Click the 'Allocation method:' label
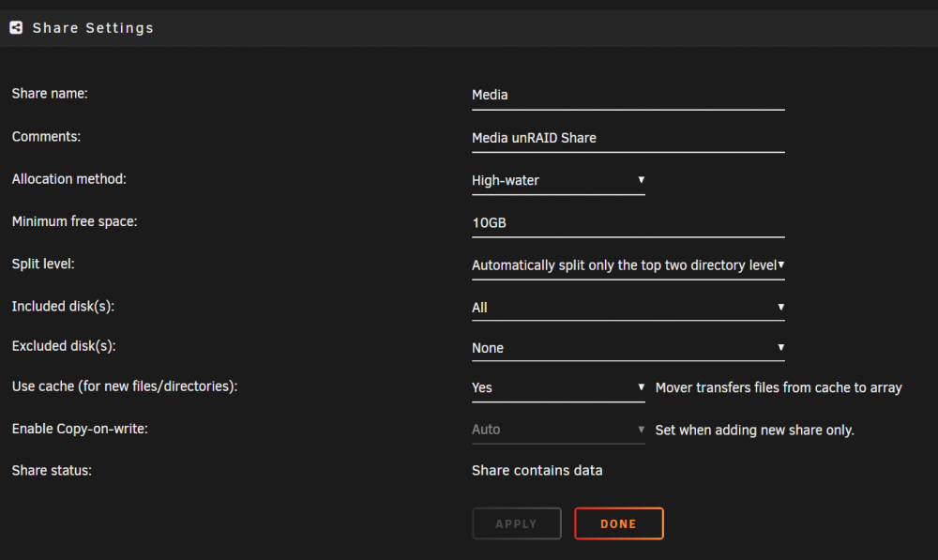Screen dimensions: 938x560 pos(68,179)
